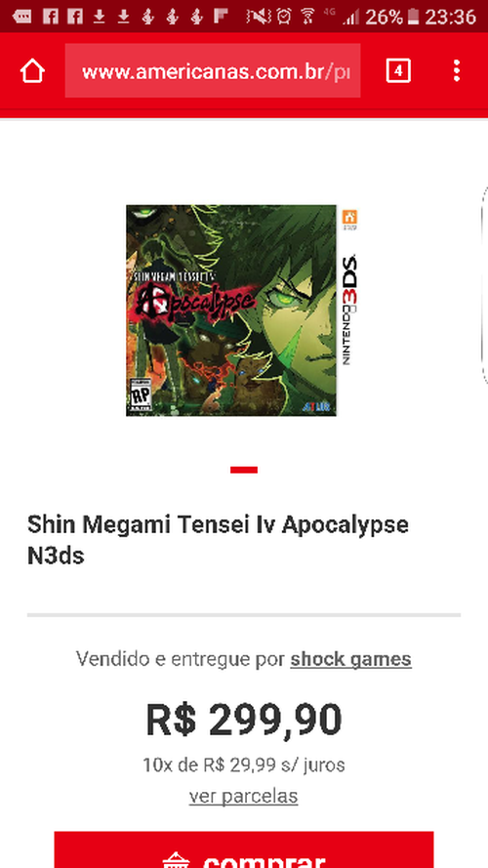The image size is (488, 868).
Task: Open the browser three-dot menu
Action: click(457, 71)
